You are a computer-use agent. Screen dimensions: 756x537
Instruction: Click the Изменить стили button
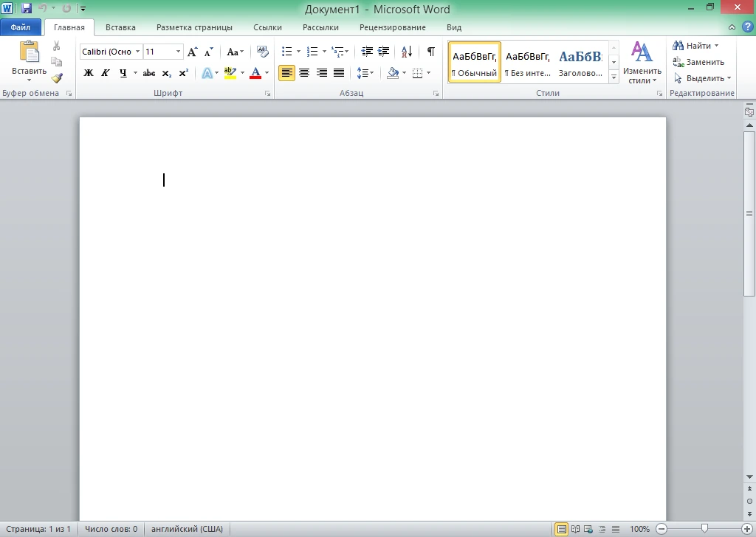(642, 62)
